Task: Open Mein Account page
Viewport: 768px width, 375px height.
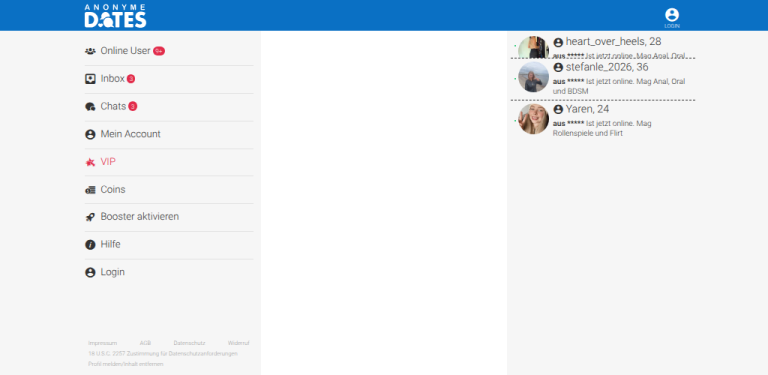Action: pos(169,134)
